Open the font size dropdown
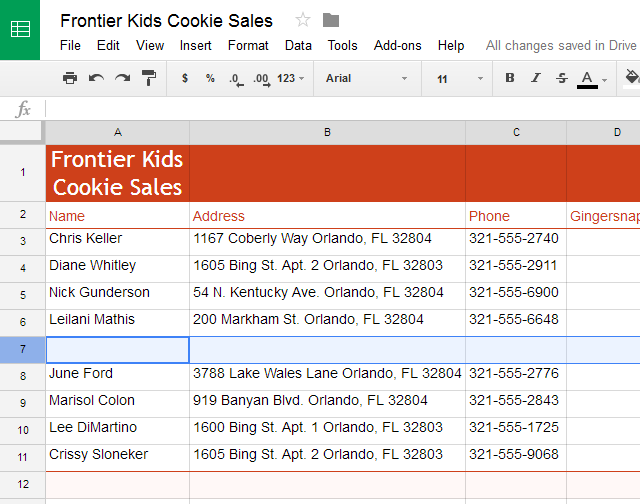This screenshot has height=504, width=640. tap(460, 78)
